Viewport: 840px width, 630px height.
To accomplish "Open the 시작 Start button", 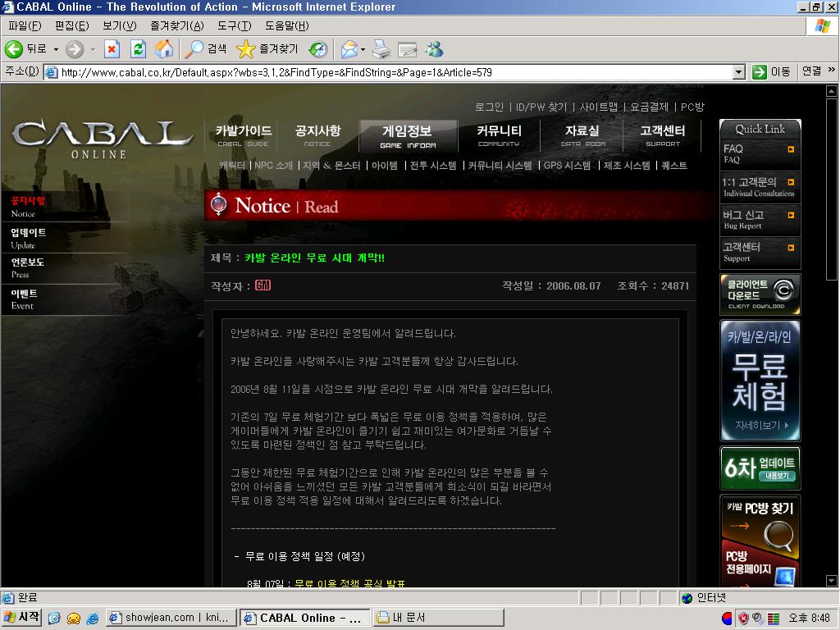I will pyautogui.click(x=21, y=618).
